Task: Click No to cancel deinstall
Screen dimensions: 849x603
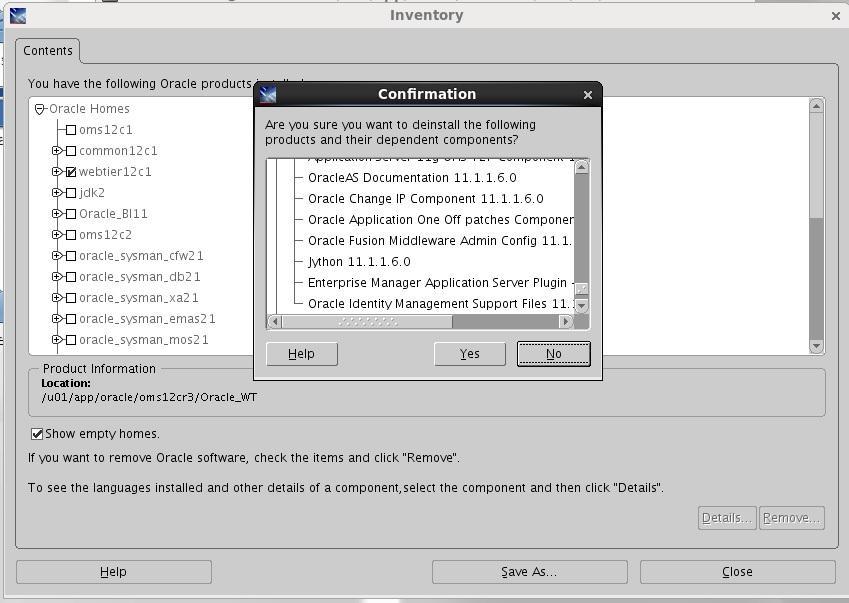Action: (x=553, y=354)
